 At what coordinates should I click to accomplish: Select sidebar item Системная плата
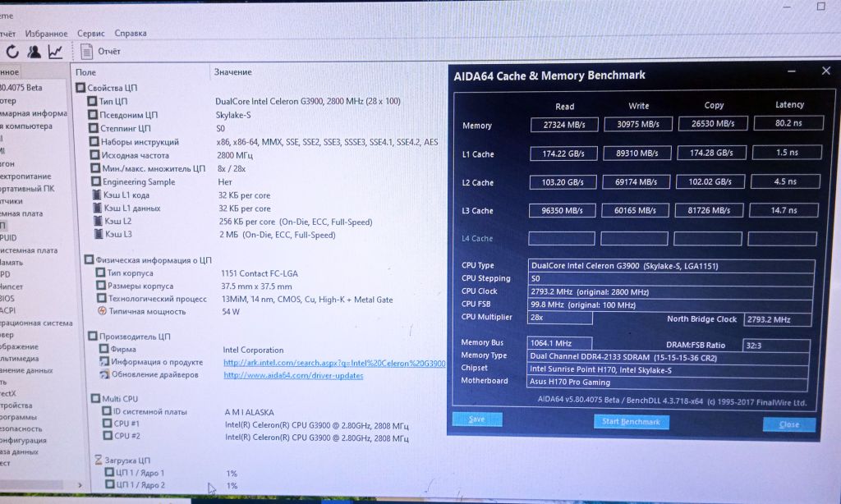[x=29, y=250]
